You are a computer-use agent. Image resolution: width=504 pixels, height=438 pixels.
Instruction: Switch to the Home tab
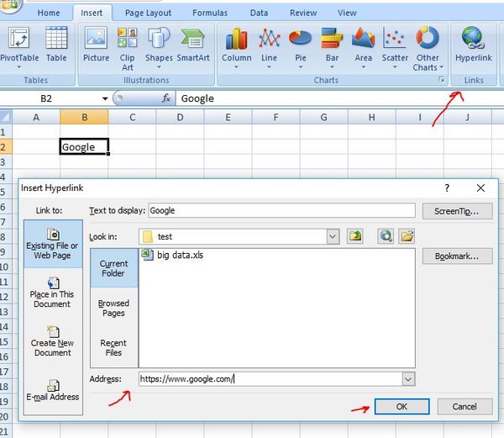point(49,13)
